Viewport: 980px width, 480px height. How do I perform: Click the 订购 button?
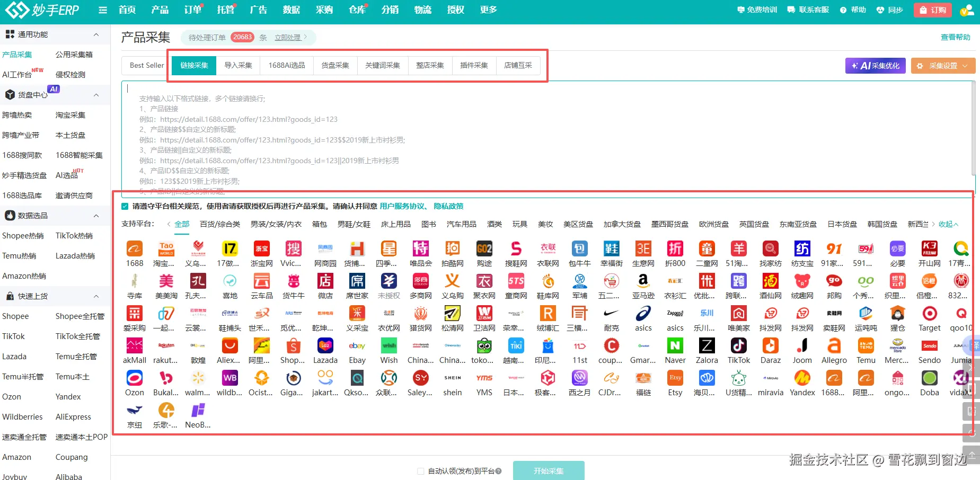933,10
